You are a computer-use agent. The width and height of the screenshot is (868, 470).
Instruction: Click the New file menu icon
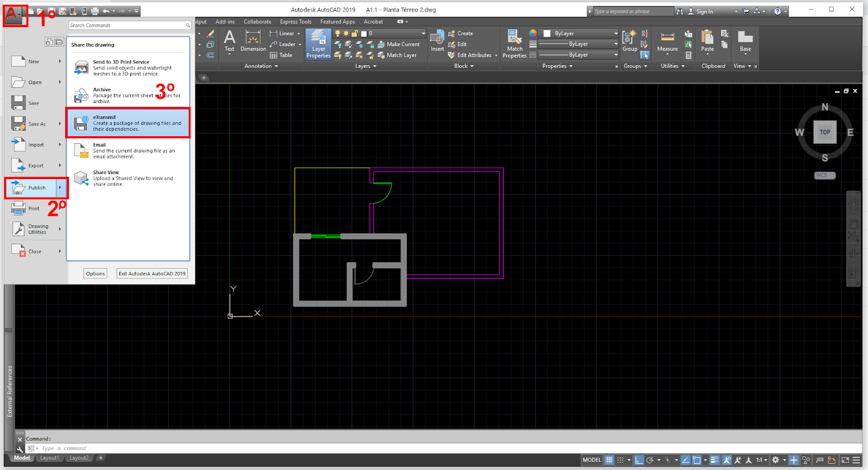pos(18,61)
